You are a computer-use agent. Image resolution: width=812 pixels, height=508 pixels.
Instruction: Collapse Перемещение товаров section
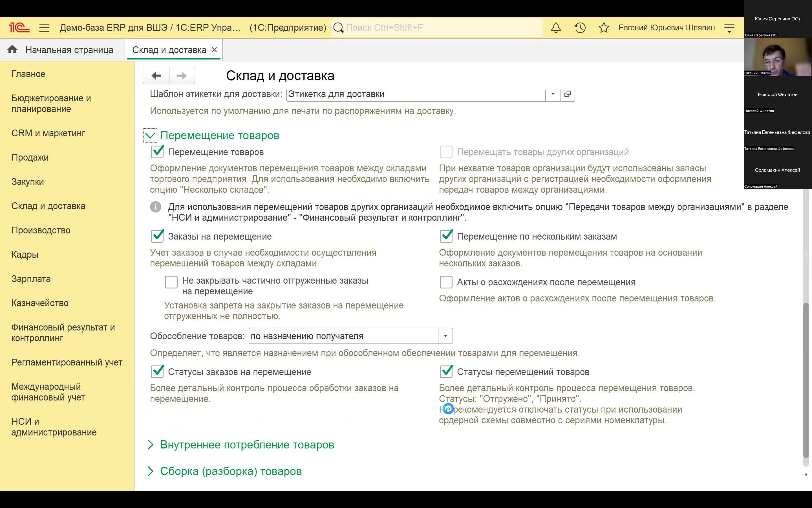pyautogui.click(x=150, y=135)
